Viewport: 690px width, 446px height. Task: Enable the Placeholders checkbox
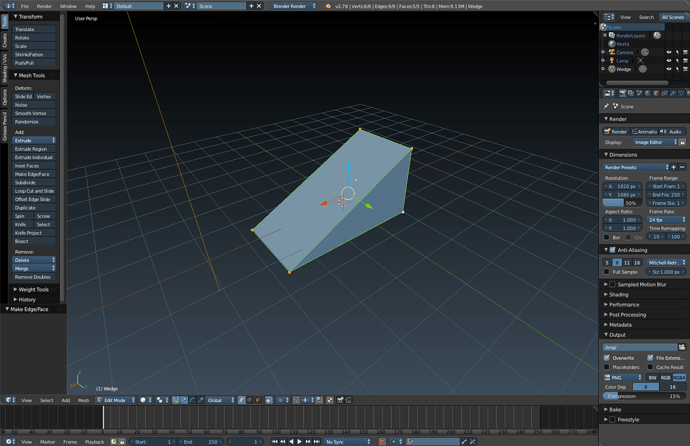pos(607,367)
